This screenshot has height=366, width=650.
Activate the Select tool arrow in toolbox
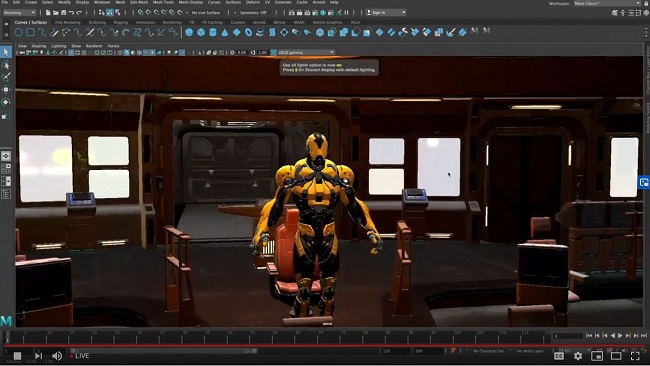[x=6, y=52]
